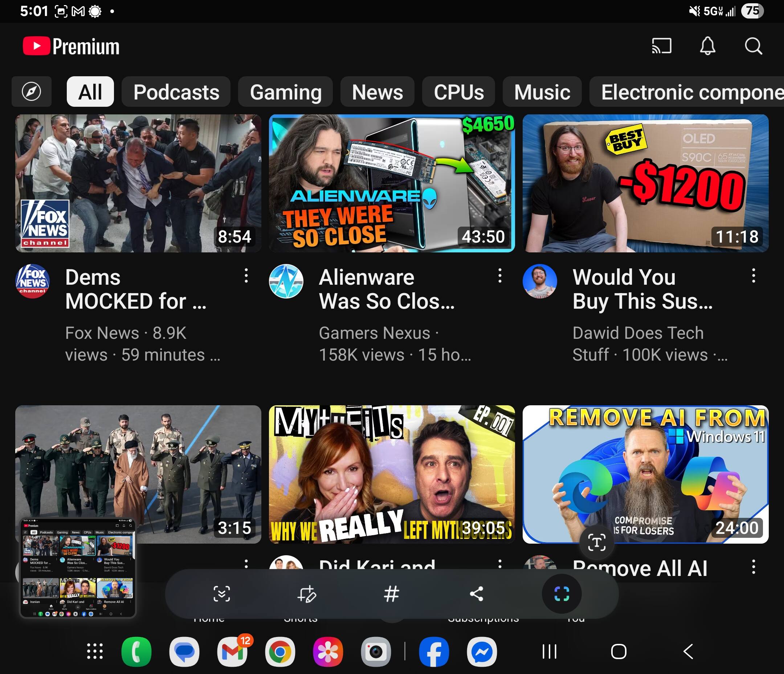Open the Messenger app icon
The height and width of the screenshot is (674, 784).
tap(482, 651)
